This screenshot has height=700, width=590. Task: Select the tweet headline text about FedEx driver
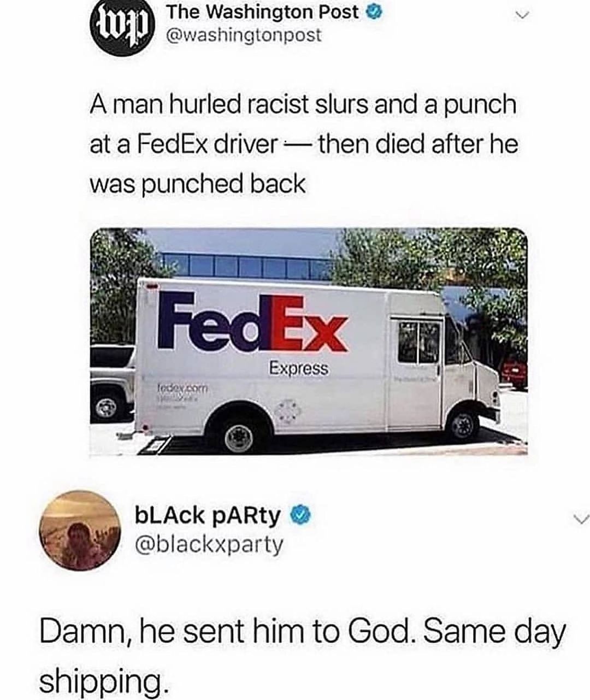303,144
